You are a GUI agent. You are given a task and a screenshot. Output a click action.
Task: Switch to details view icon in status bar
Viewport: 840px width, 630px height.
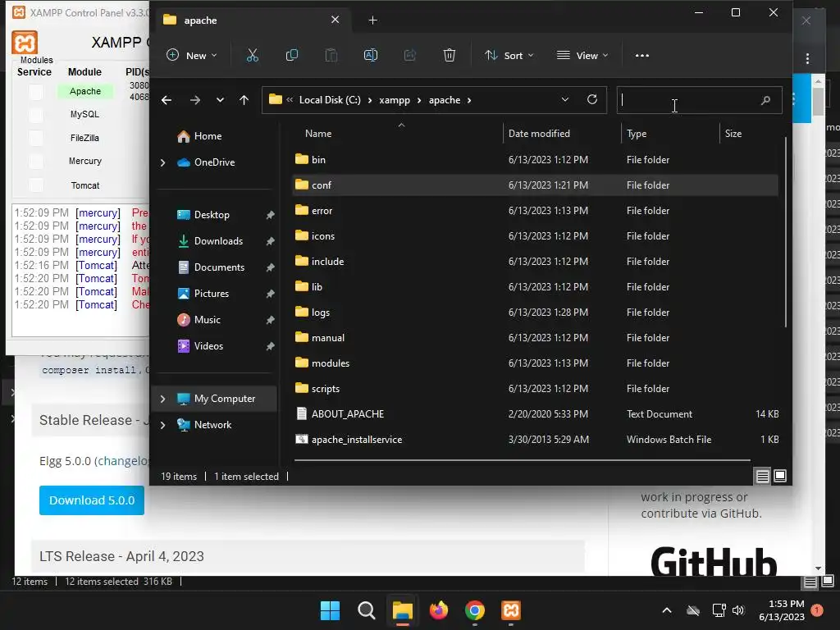(x=762, y=476)
